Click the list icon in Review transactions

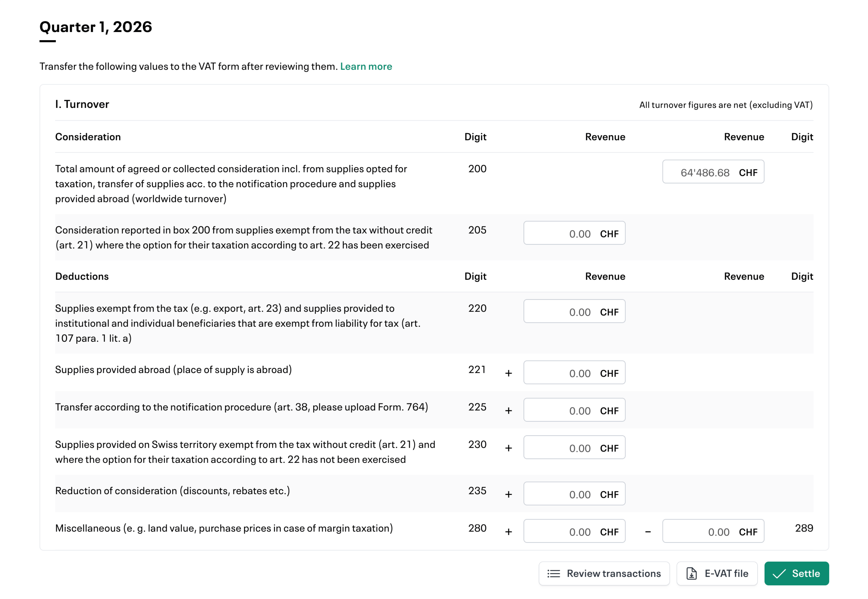point(554,573)
